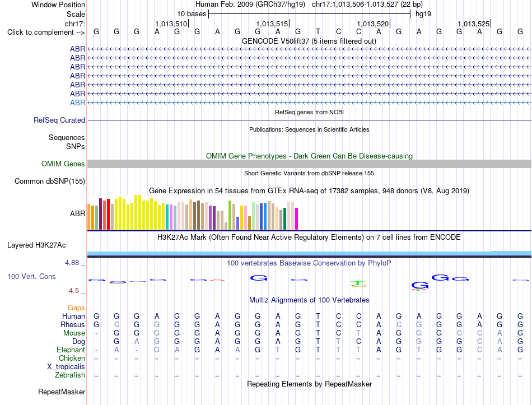Click 'Publications: Sequences in Scientific Articles' title

coord(309,129)
